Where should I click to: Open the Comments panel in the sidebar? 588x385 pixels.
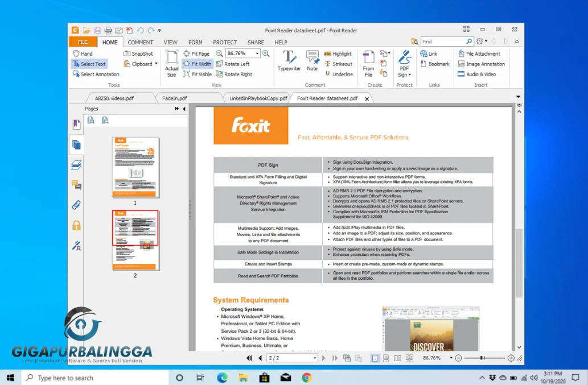coord(76,185)
